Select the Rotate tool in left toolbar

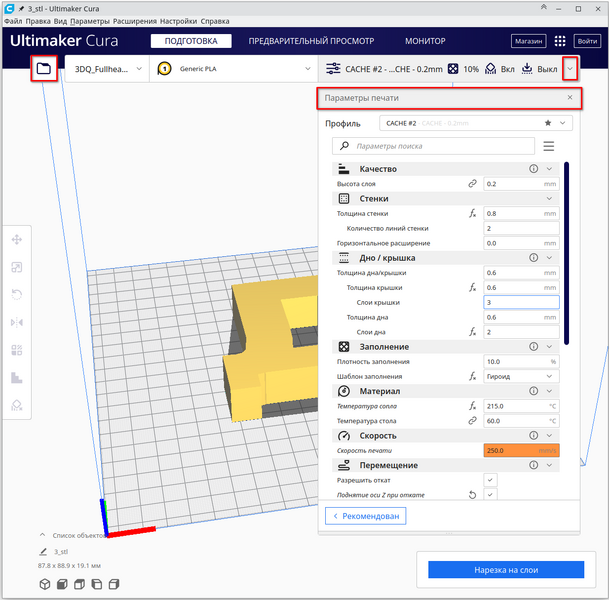17,295
